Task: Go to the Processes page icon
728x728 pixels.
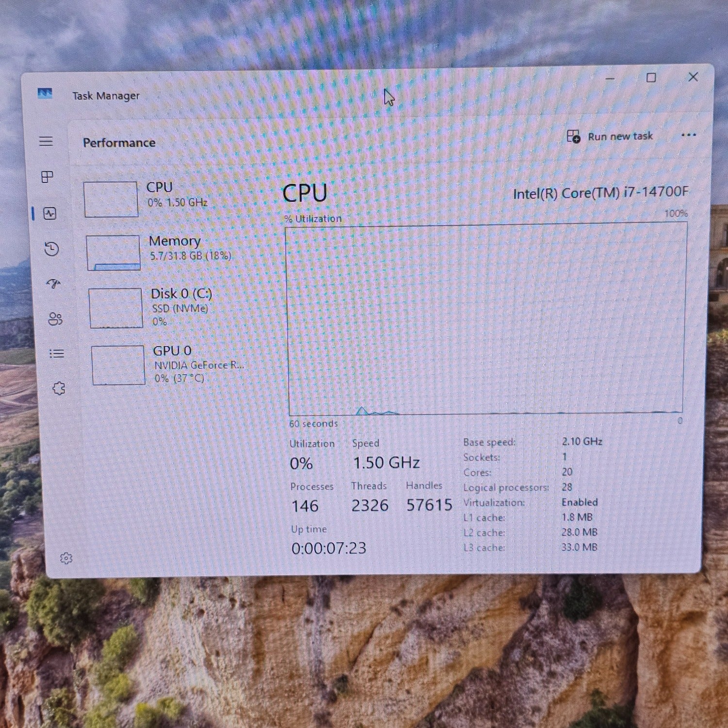Action: click(x=47, y=177)
